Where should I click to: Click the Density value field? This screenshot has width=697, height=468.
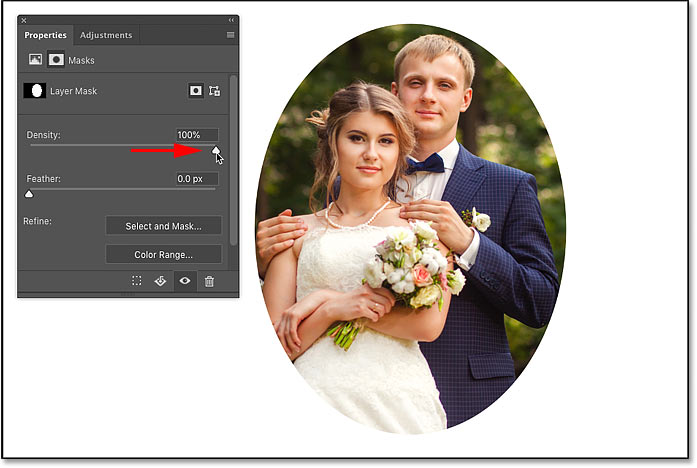click(x=196, y=135)
